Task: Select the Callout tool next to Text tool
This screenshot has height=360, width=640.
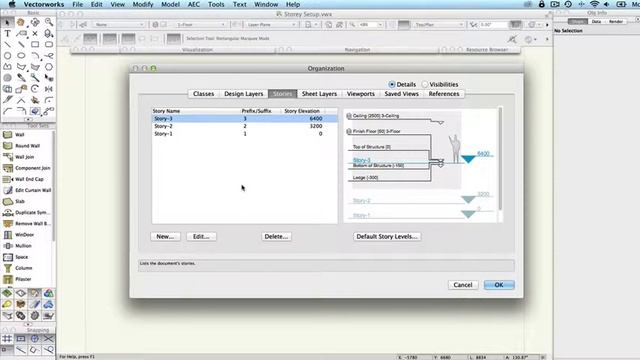Action: pyautogui.click(x=21, y=33)
